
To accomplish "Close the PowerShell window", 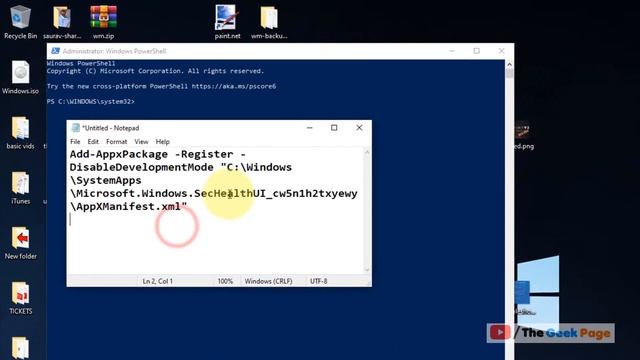I will (501, 51).
